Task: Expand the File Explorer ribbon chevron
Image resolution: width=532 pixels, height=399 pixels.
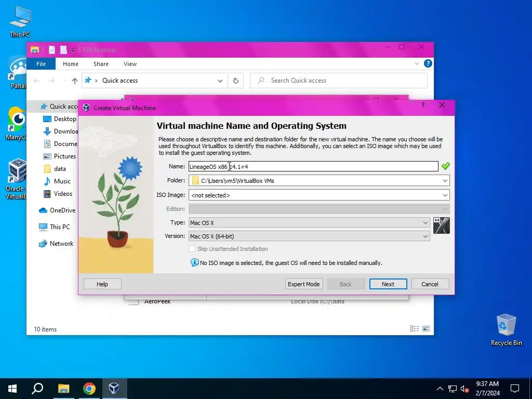Action: pos(416,63)
